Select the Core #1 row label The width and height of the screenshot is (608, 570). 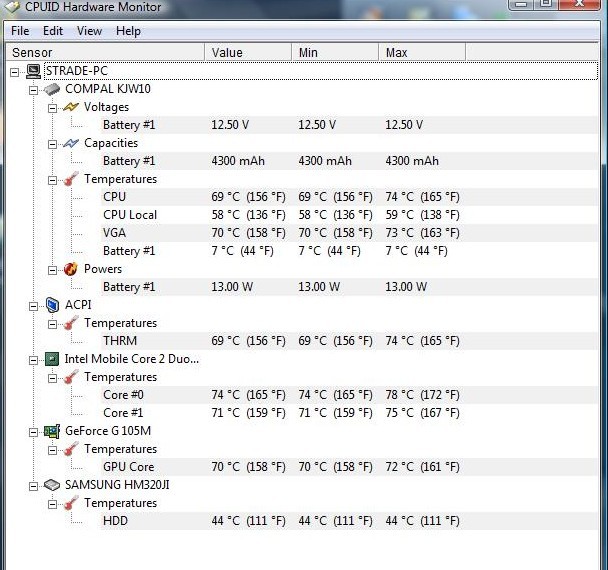[x=123, y=413]
